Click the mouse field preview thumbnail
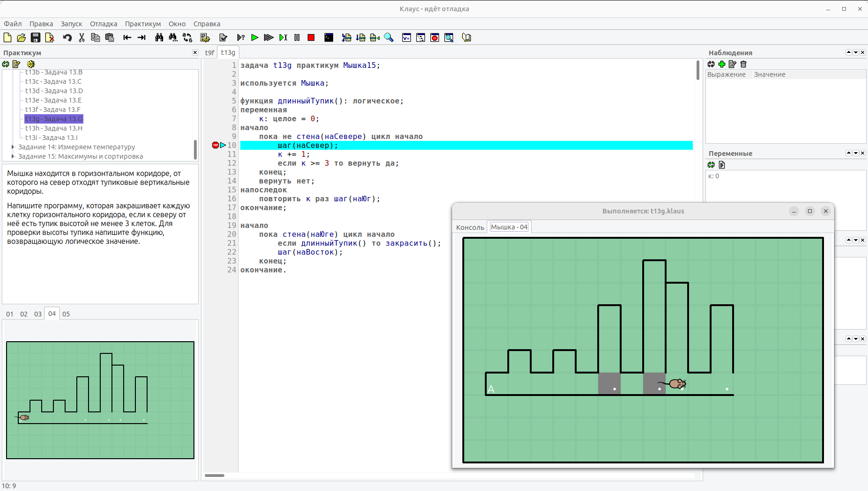 100,400
